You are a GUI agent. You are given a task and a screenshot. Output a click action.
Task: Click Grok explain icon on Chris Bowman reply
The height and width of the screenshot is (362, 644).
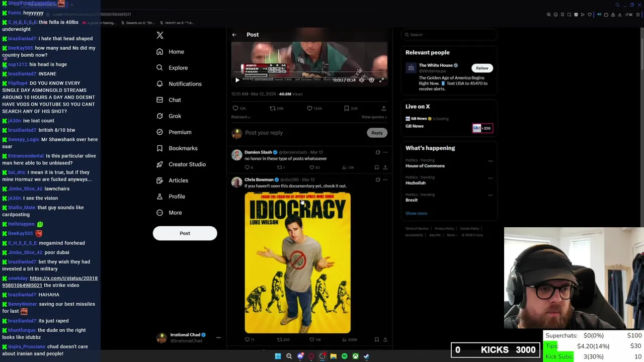point(378,179)
